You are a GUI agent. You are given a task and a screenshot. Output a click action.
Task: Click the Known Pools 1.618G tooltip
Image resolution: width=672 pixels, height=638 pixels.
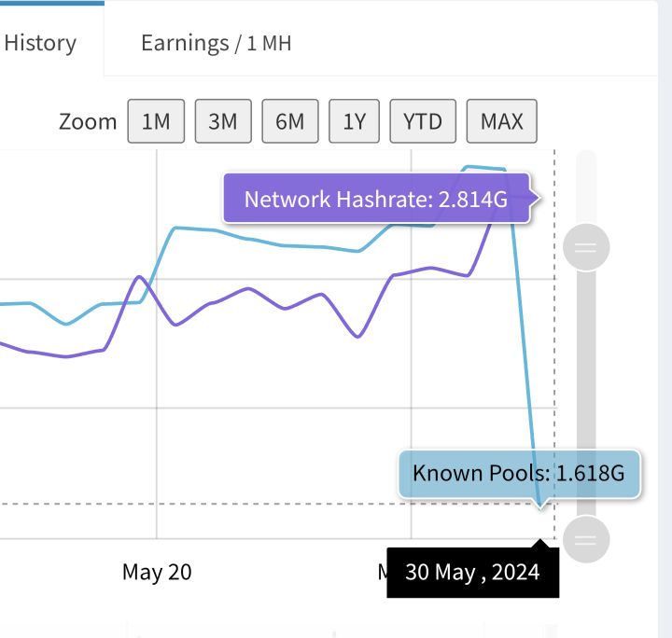(x=520, y=474)
